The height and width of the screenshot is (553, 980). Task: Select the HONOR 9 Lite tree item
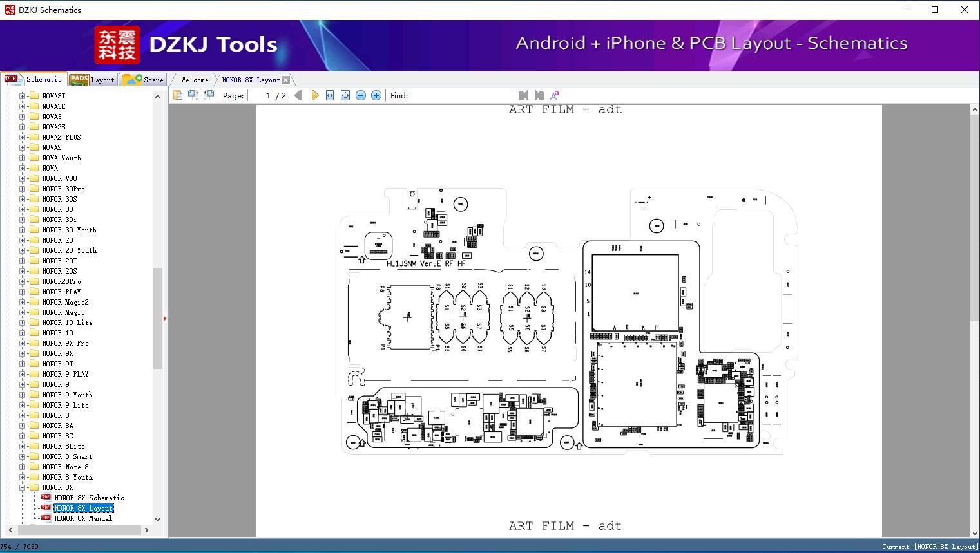(x=66, y=405)
